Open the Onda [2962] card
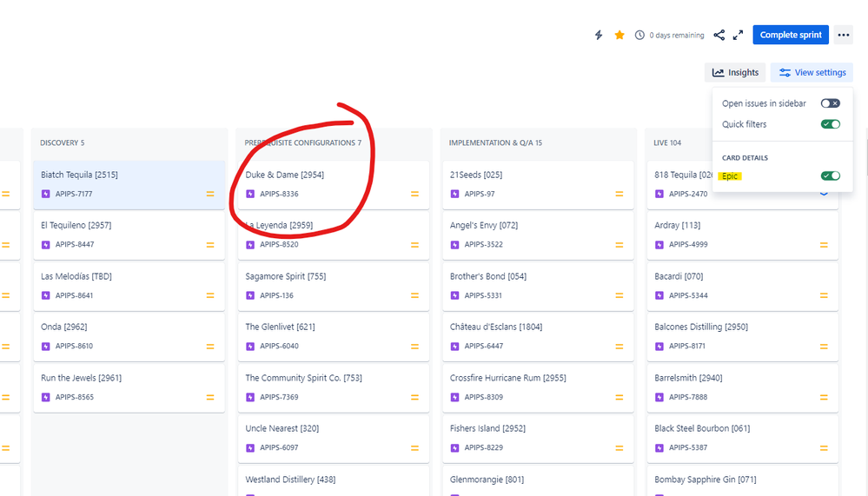 click(x=129, y=337)
